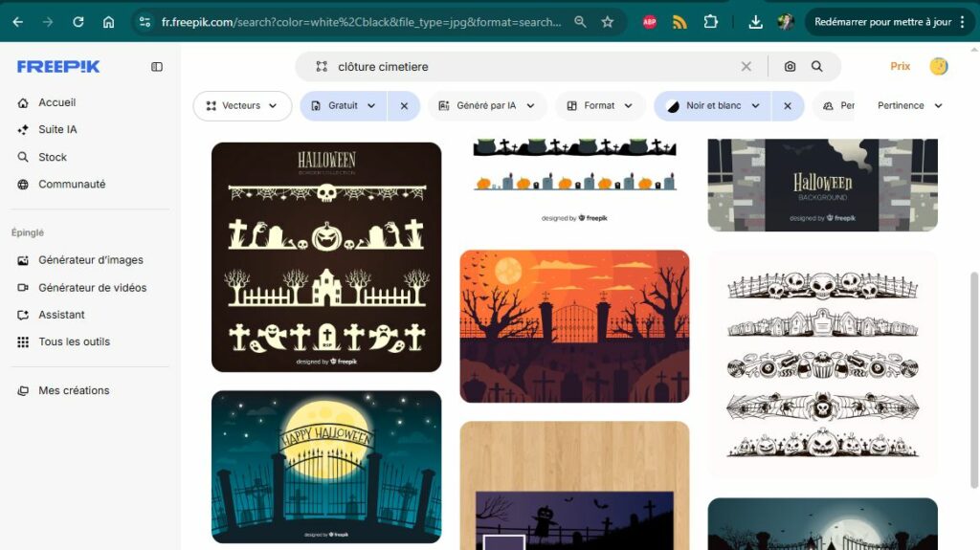
Task: Open the browser downloads icon
Action: (x=755, y=22)
